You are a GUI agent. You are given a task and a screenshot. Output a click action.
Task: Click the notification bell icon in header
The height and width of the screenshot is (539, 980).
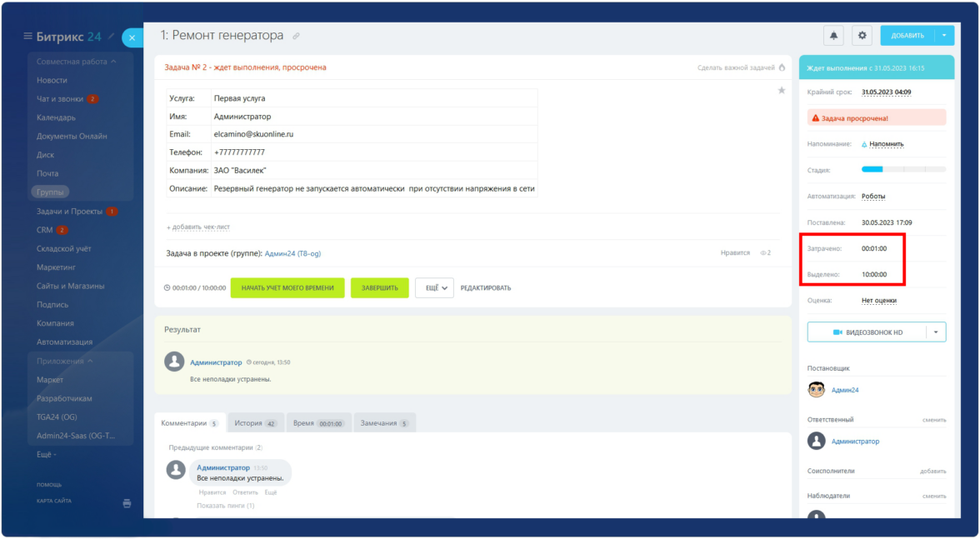(x=833, y=35)
